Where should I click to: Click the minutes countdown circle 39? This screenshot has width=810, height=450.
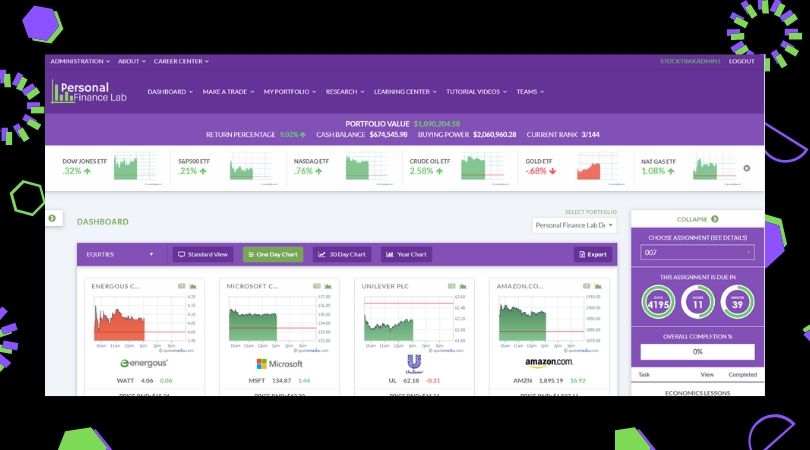737,302
